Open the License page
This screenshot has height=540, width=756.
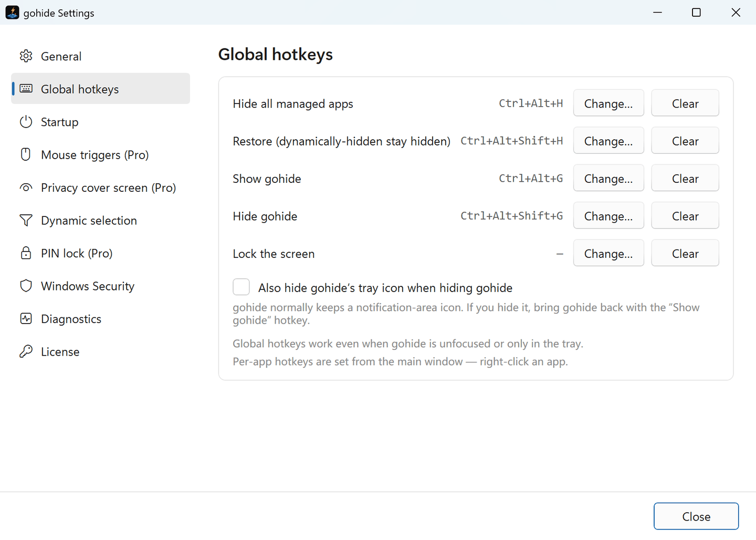click(x=100, y=351)
